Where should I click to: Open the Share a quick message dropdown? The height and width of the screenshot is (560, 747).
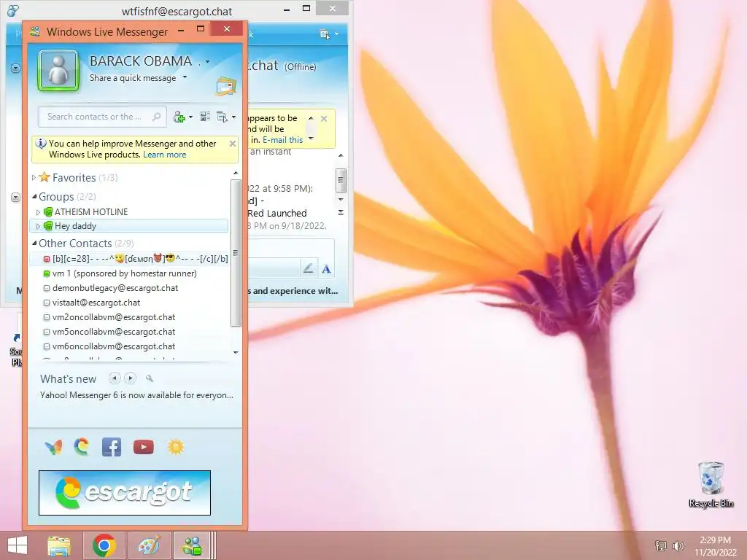[x=185, y=77]
